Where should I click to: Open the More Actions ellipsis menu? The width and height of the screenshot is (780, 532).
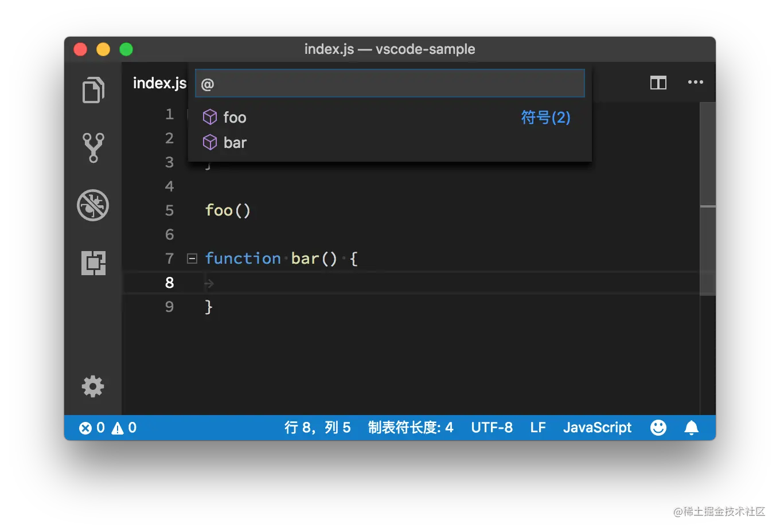point(696,83)
